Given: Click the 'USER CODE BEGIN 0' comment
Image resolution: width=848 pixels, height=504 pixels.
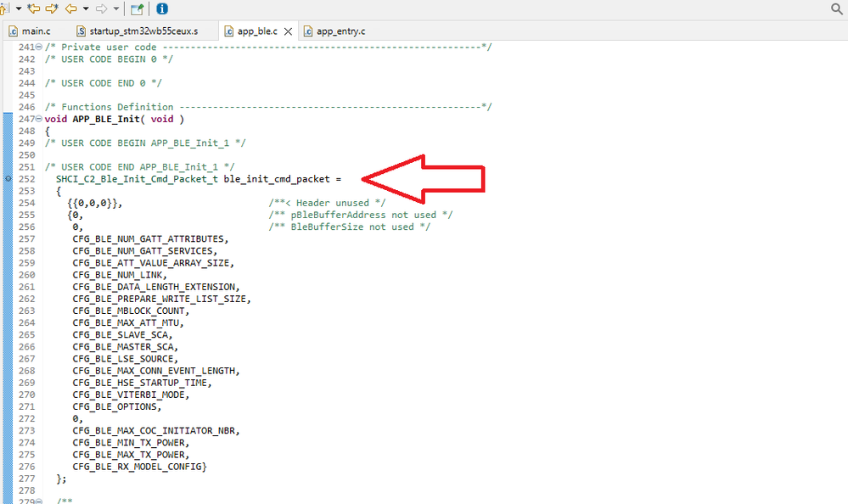Looking at the screenshot, I should [109, 59].
